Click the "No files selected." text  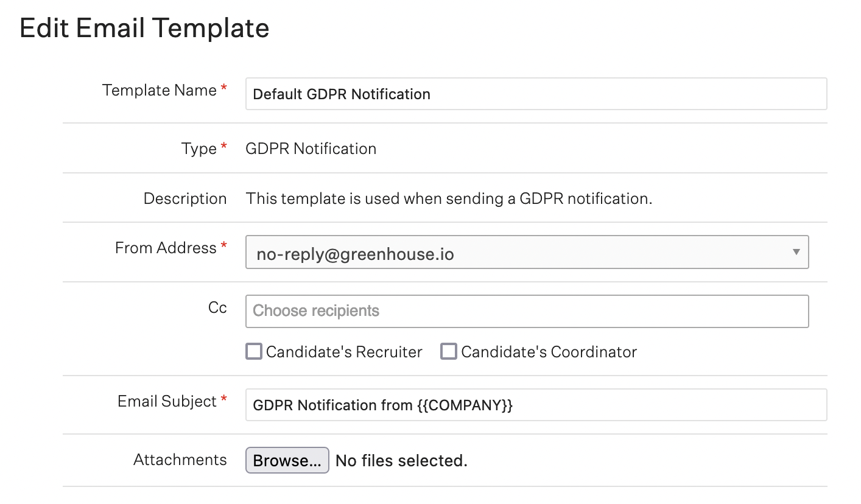(401, 461)
